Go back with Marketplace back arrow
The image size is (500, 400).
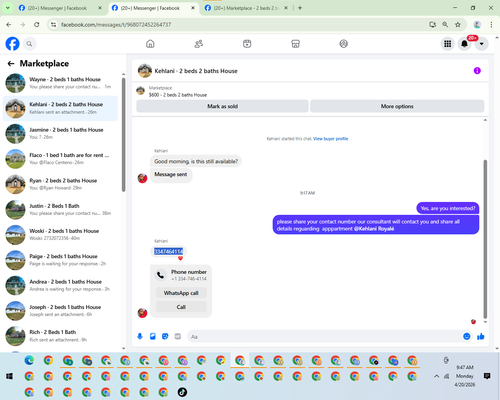(x=11, y=63)
